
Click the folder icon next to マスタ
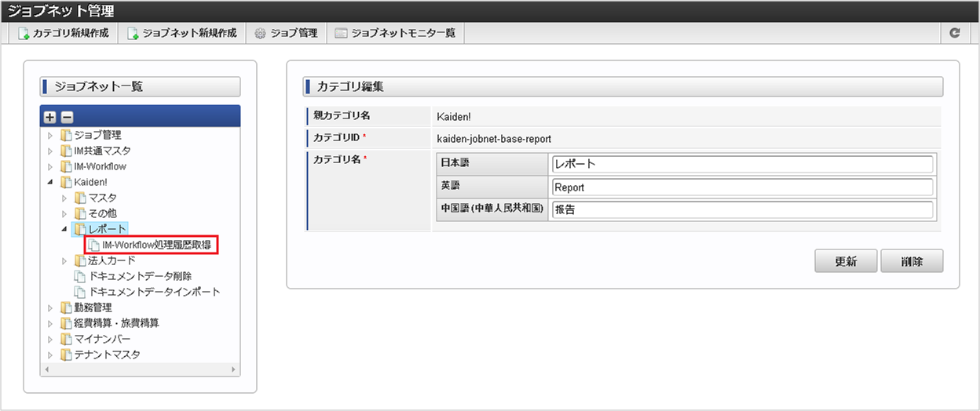[x=80, y=198]
